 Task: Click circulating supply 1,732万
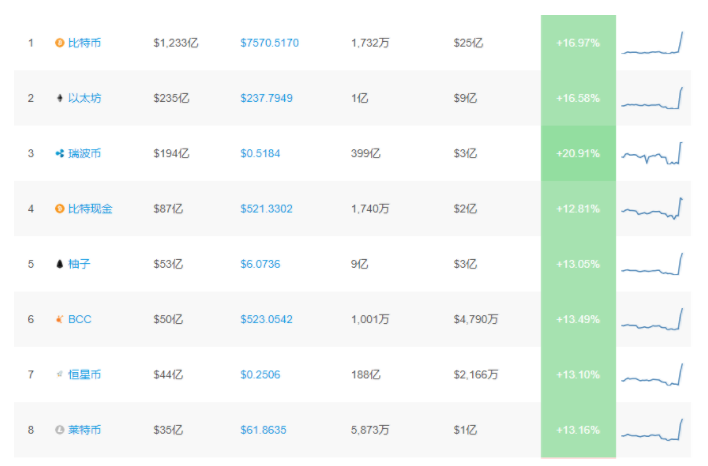(x=370, y=43)
